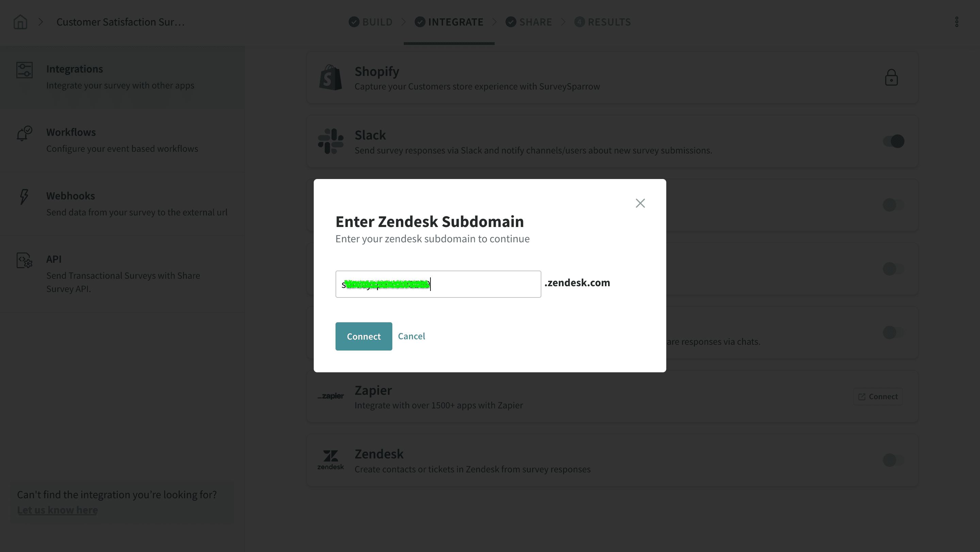This screenshot has height=552, width=980.
Task: Close the Zendesk Subdomain dialog
Action: click(x=640, y=203)
